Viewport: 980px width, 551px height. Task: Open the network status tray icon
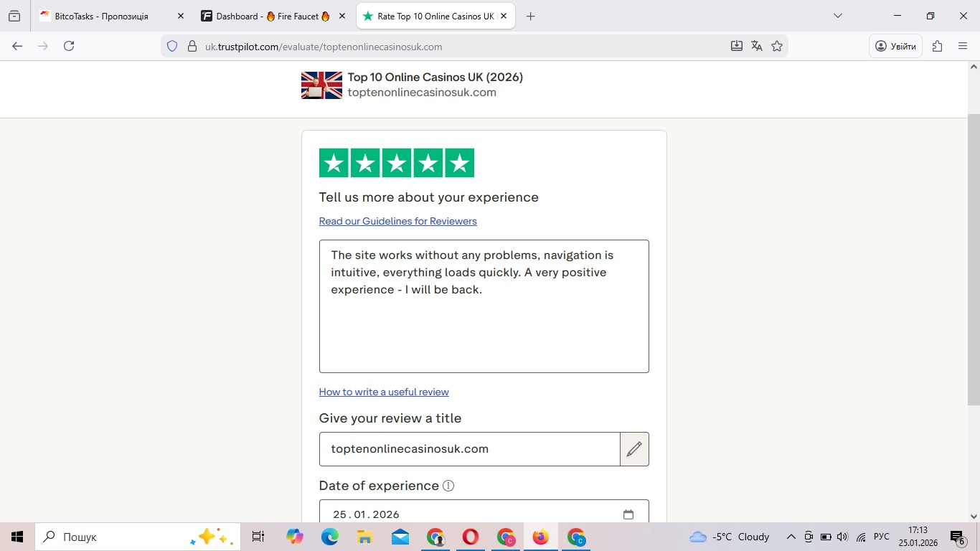861,537
